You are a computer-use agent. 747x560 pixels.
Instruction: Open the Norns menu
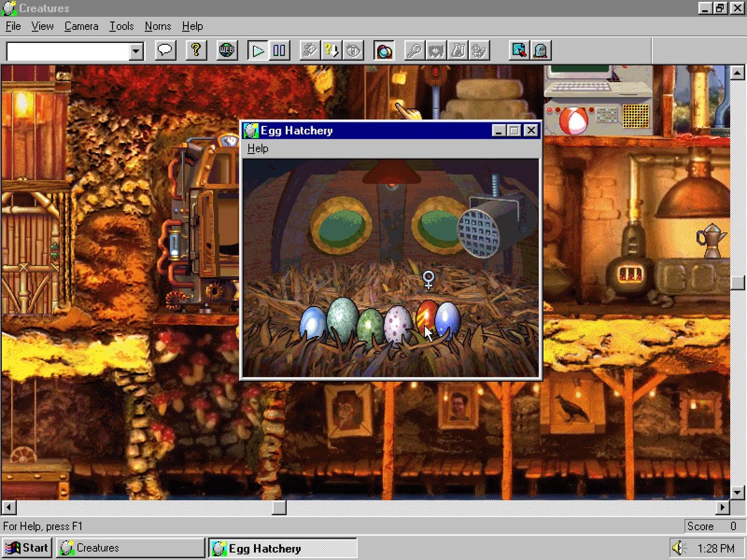tap(157, 26)
